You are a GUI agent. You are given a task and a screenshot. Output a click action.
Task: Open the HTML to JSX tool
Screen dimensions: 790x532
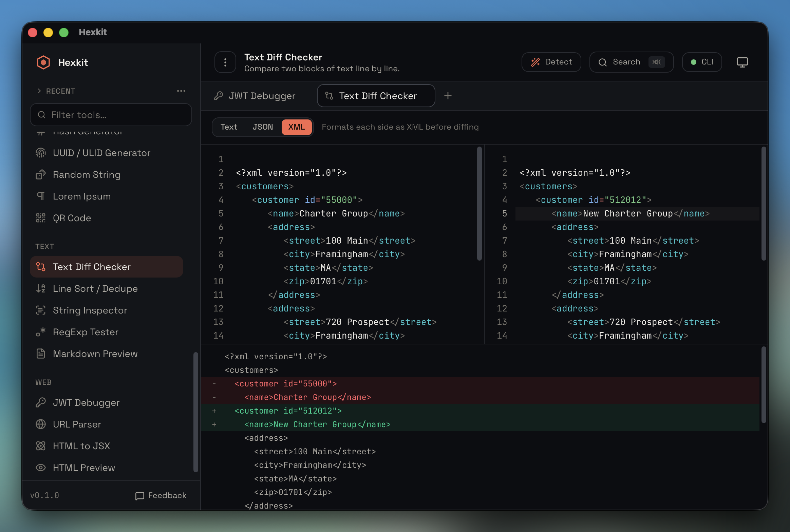click(107, 446)
